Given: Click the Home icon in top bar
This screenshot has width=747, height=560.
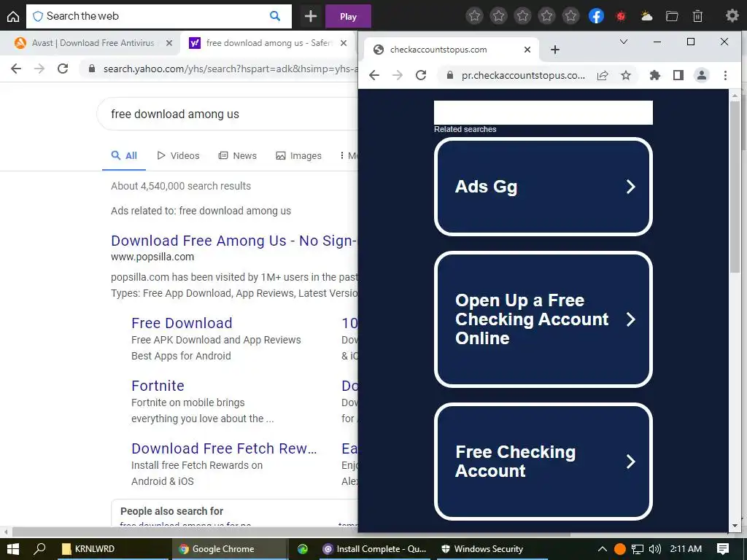Looking at the screenshot, I should [x=13, y=16].
